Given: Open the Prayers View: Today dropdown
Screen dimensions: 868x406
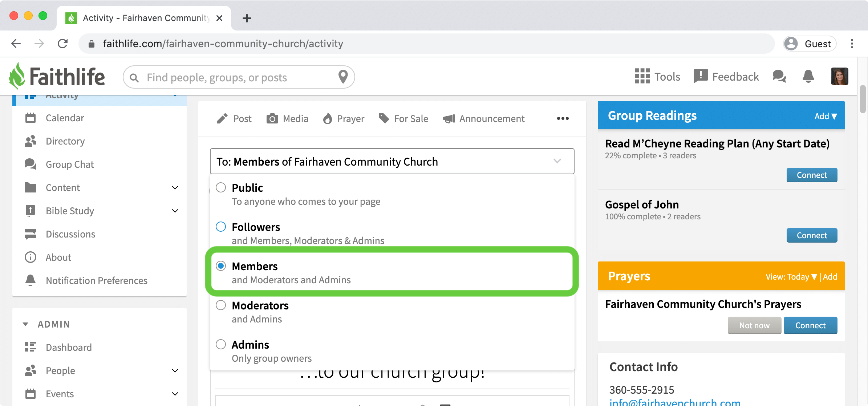Looking at the screenshot, I should [791, 277].
